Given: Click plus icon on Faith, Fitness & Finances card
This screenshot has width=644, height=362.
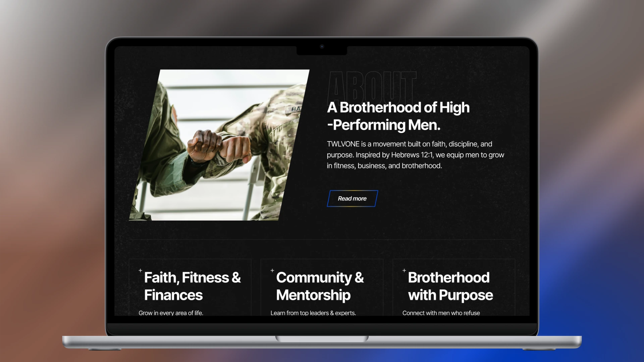Looking at the screenshot, I should point(141,270).
